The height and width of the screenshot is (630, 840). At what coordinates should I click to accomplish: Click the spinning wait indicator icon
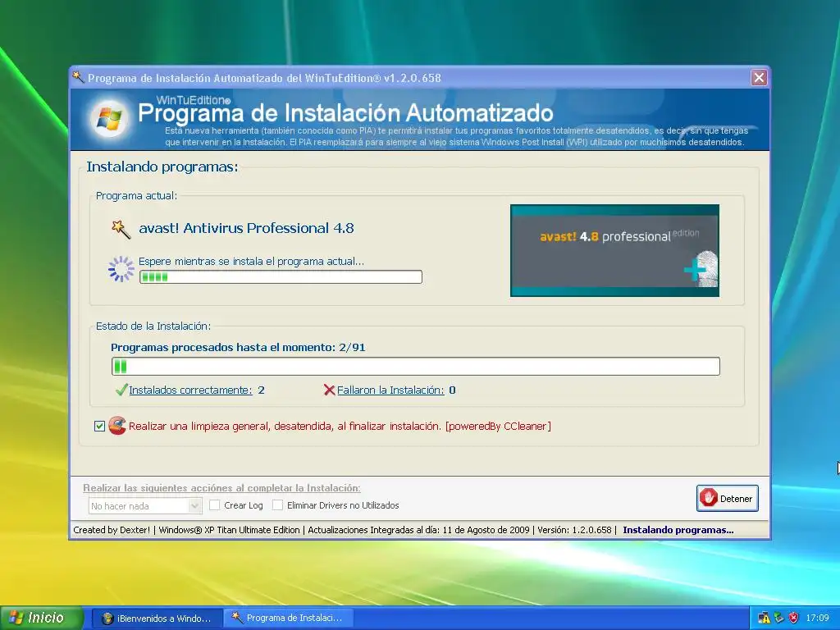pos(121,268)
